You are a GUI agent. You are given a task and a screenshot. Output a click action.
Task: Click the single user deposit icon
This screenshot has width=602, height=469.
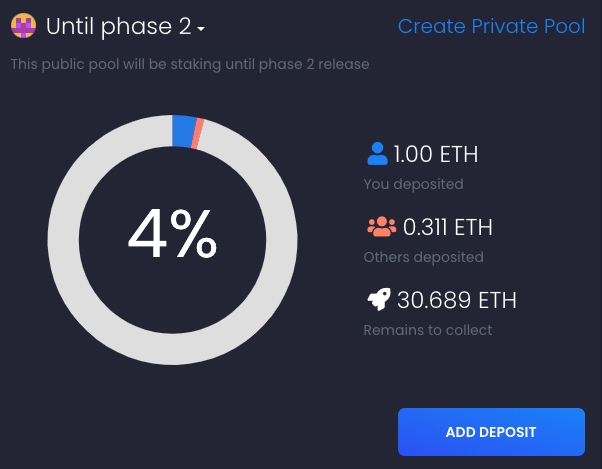pyautogui.click(x=377, y=154)
